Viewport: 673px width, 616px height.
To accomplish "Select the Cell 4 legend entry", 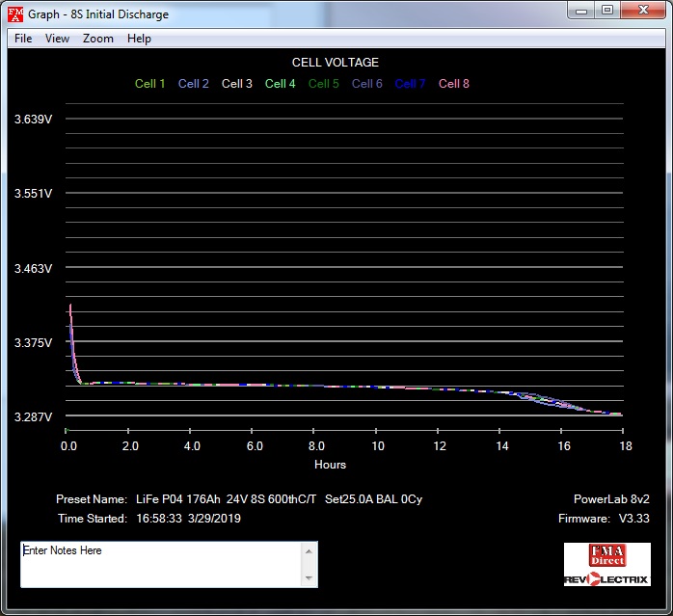I will (280, 84).
